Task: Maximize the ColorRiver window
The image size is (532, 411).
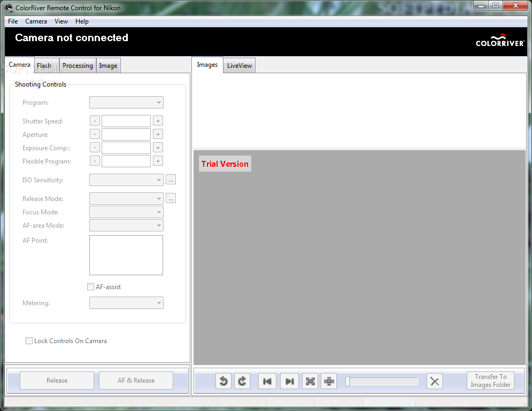Action: click(x=496, y=5)
